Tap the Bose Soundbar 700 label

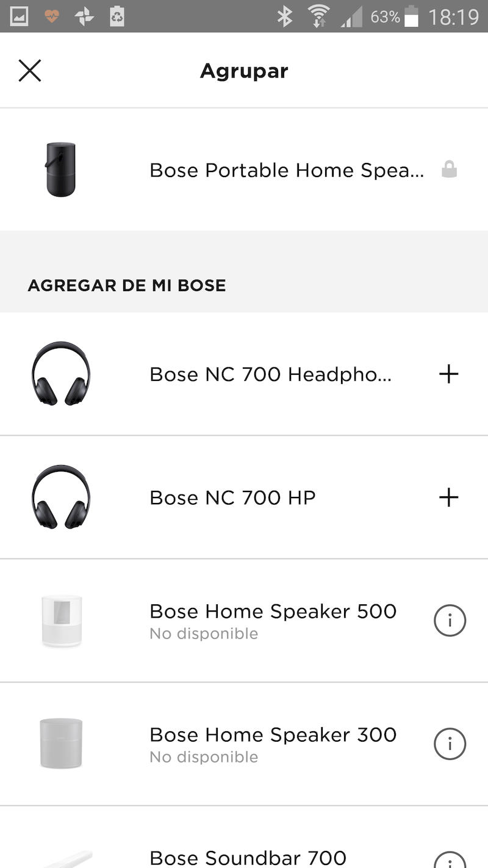(248, 858)
